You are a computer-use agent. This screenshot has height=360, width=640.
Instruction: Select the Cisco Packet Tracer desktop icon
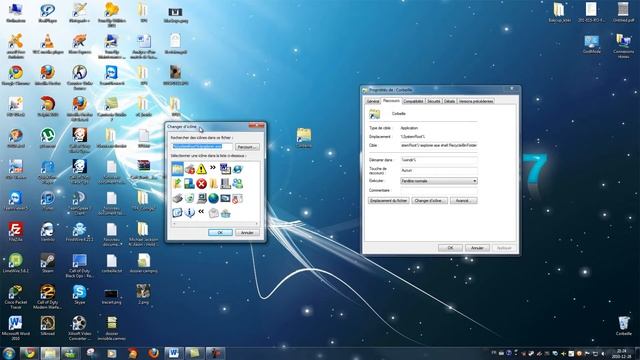click(x=16, y=297)
